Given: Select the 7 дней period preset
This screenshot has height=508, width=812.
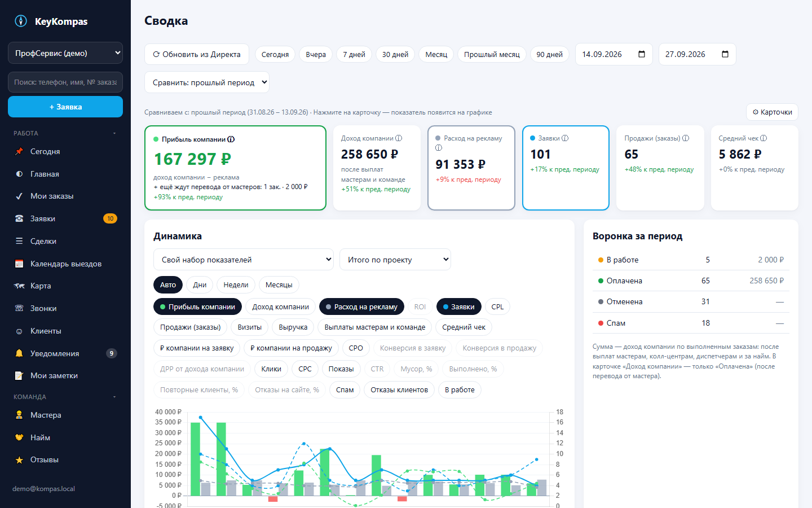Looking at the screenshot, I should pos(354,54).
